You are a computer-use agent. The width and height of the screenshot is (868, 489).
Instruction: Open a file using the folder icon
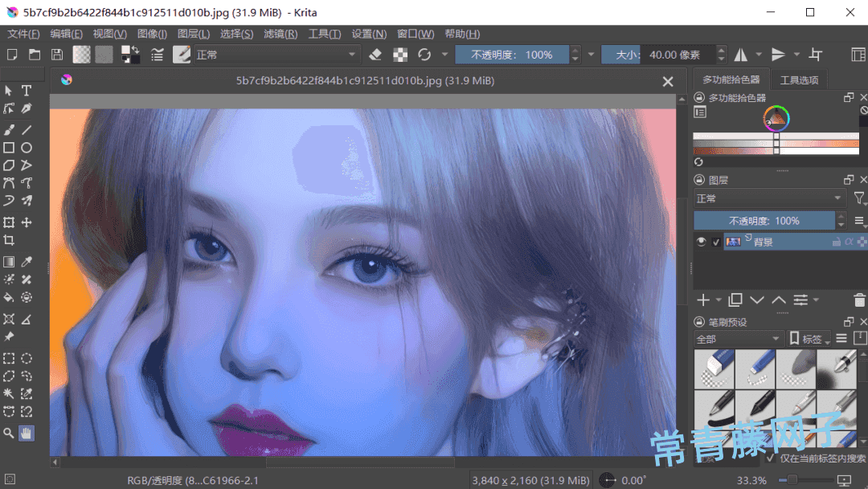35,55
